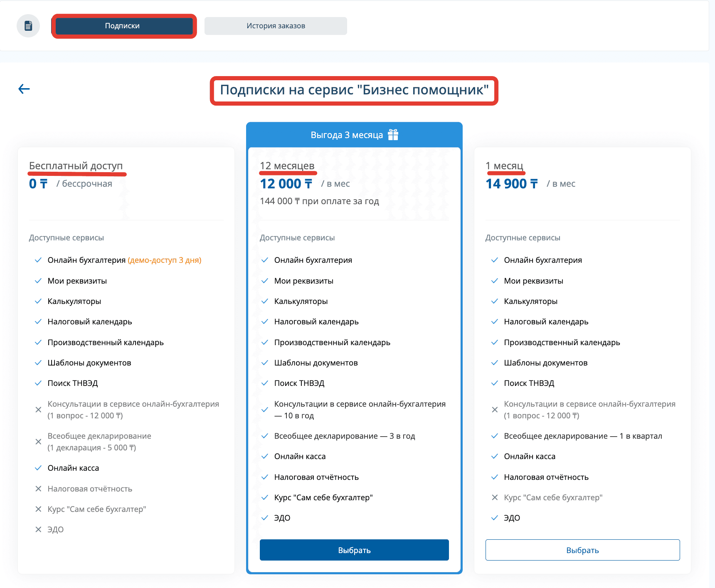Click the orange демо-доступ 3 дня text

[x=165, y=260]
